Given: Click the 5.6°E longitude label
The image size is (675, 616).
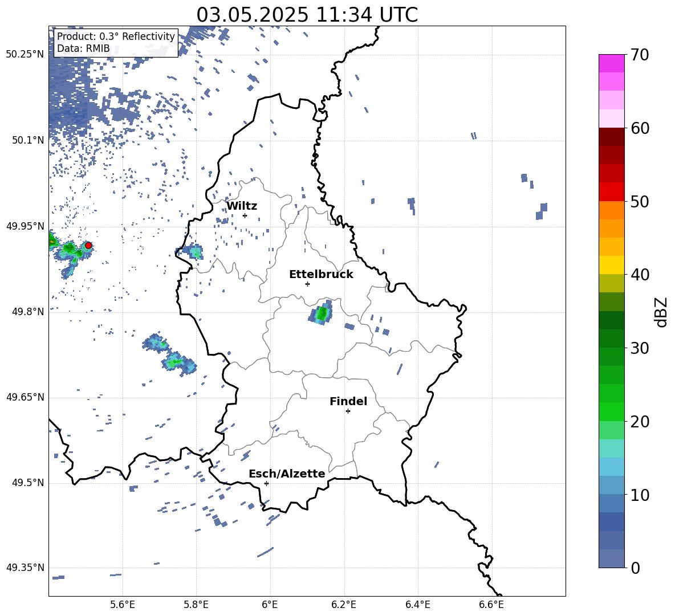Looking at the screenshot, I should point(123,605).
